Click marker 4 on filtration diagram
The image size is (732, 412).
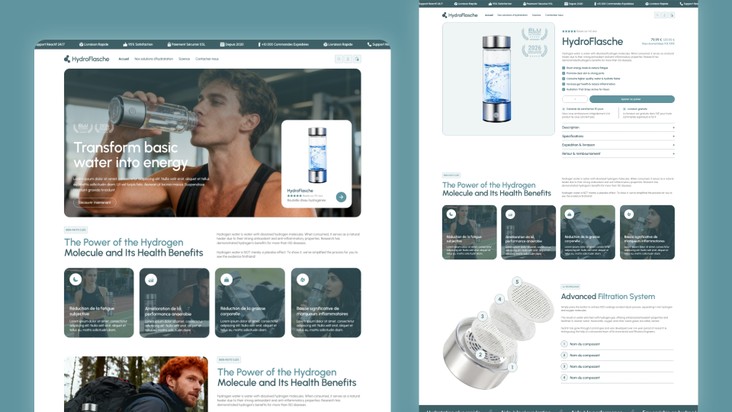click(x=500, y=299)
